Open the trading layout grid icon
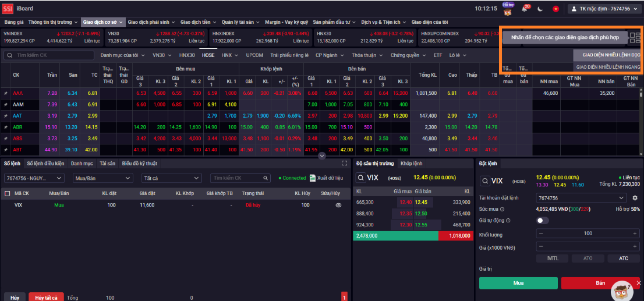 point(635,38)
